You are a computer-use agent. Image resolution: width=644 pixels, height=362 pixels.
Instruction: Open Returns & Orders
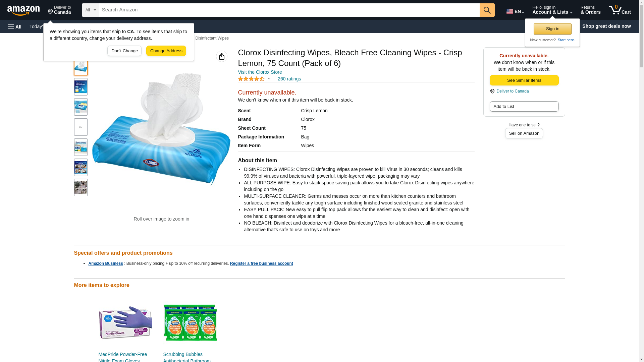pyautogui.click(x=590, y=10)
